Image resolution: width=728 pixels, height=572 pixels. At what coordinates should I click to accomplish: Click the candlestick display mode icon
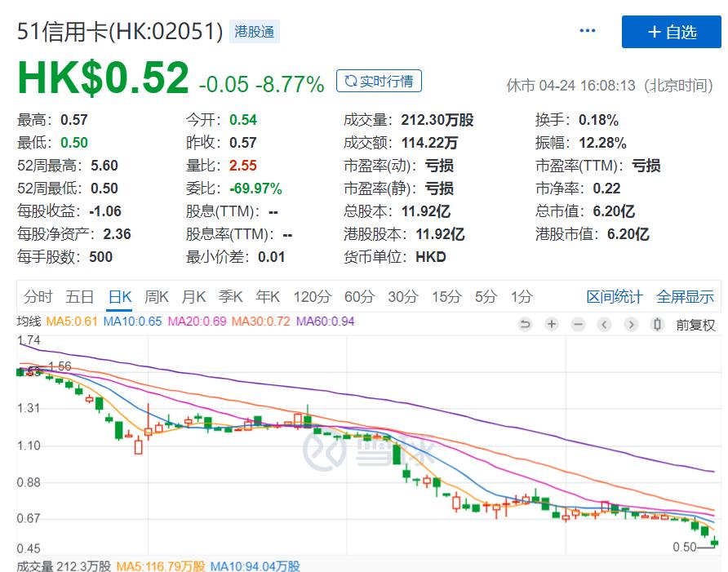pos(657,324)
